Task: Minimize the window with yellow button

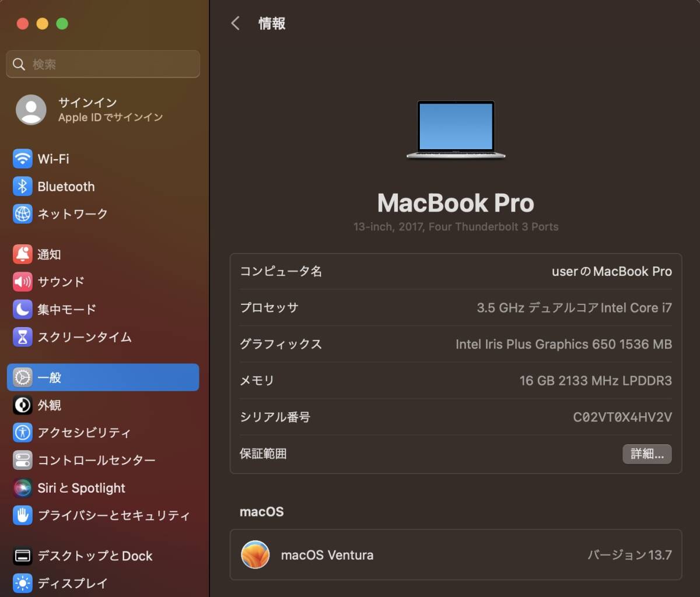Action: pos(43,23)
